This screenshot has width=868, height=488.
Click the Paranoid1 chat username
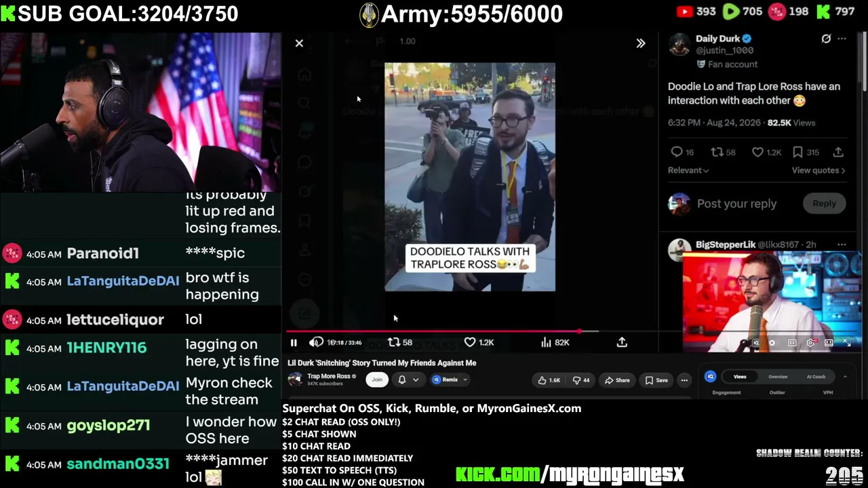tap(102, 253)
